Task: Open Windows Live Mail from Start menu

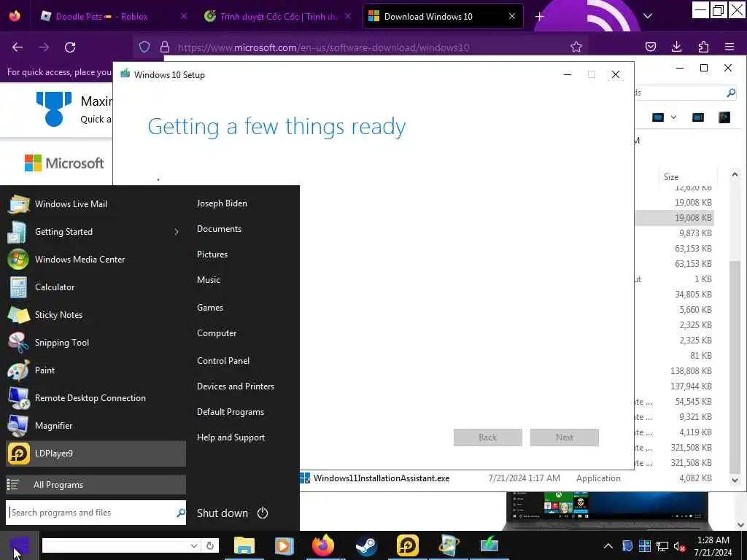Action: click(x=96, y=204)
